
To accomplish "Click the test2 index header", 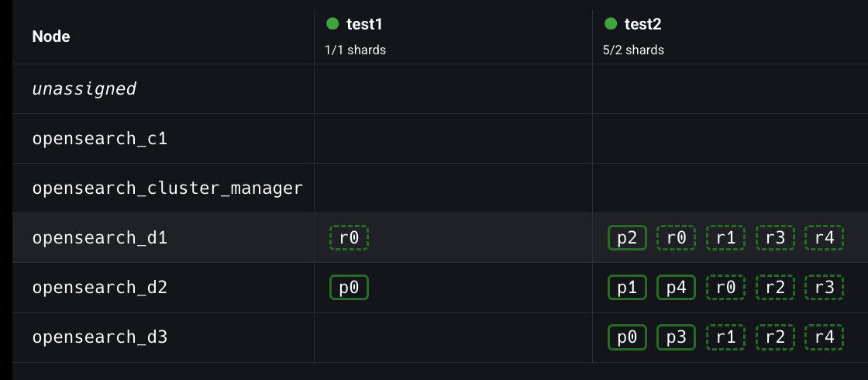I will (x=642, y=24).
